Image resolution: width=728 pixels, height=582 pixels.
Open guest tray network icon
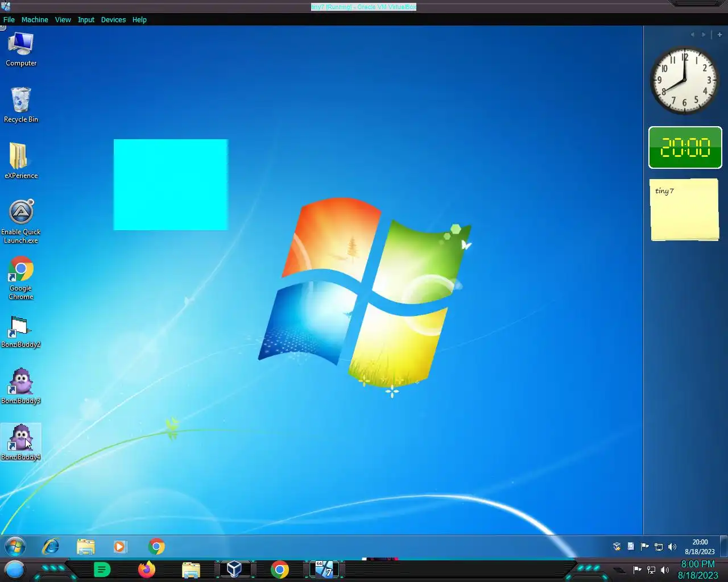(659, 547)
